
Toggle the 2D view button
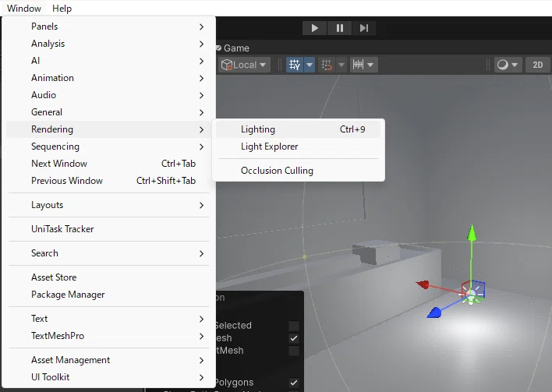click(537, 65)
